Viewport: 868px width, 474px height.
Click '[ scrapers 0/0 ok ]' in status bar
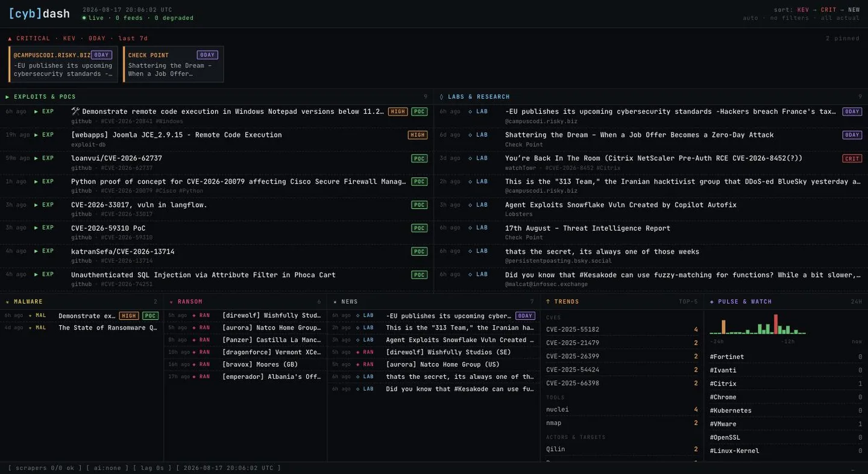(45, 468)
